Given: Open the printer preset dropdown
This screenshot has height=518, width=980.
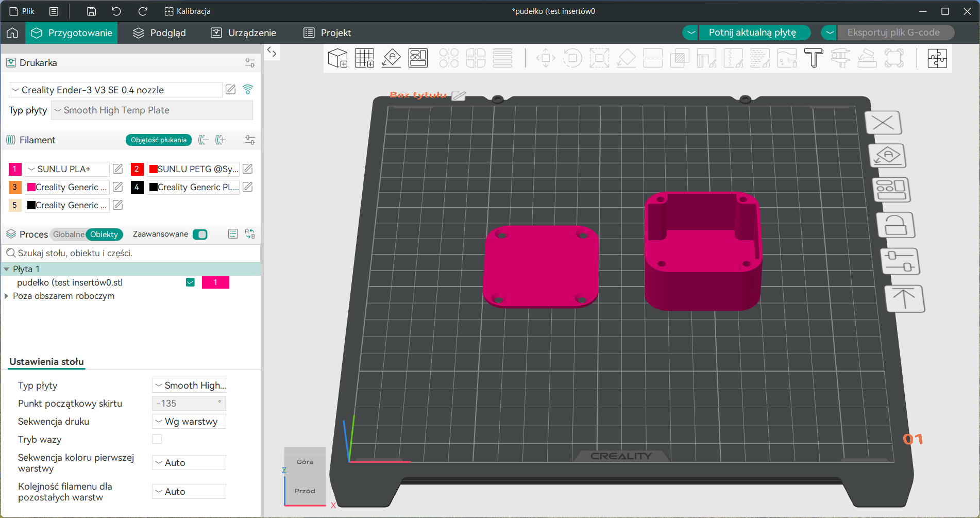Looking at the screenshot, I should [x=115, y=90].
